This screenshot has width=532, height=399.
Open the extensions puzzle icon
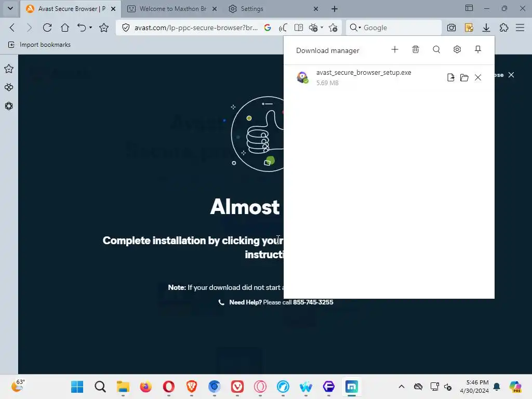(x=504, y=28)
